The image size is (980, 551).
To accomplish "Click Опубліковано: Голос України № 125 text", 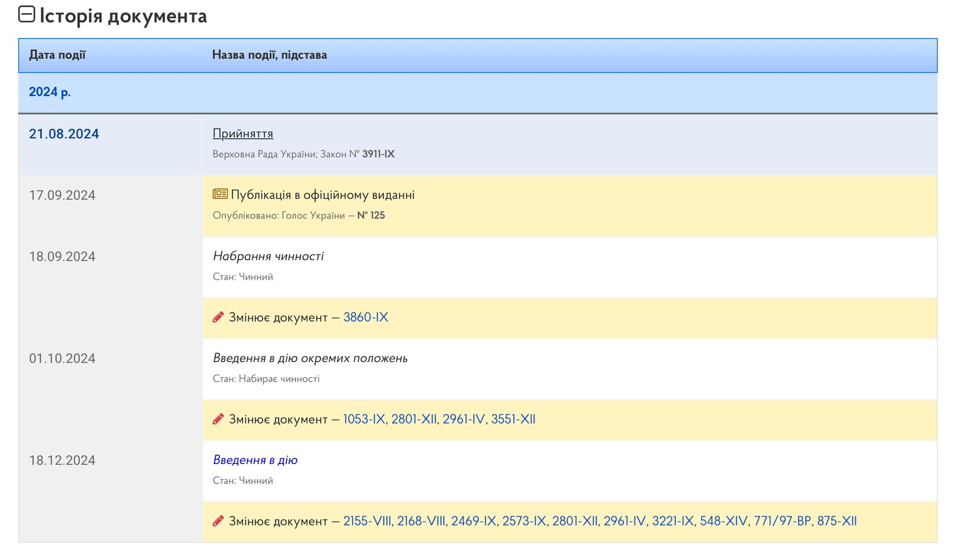I will [x=299, y=216].
